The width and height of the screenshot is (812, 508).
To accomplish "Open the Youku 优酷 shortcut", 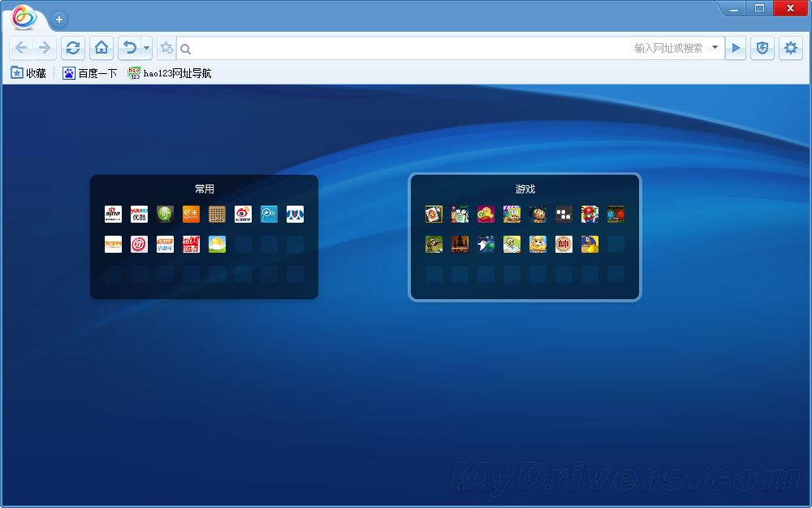I will point(140,214).
